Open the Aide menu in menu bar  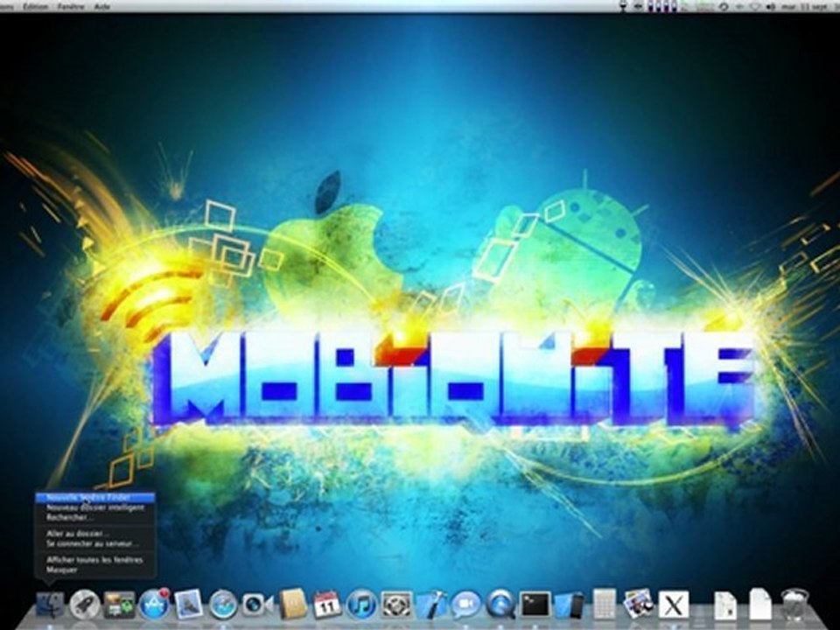[101, 6]
